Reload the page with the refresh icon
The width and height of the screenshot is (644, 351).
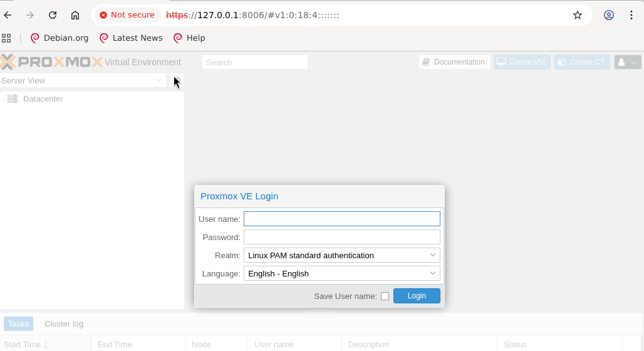pos(53,15)
